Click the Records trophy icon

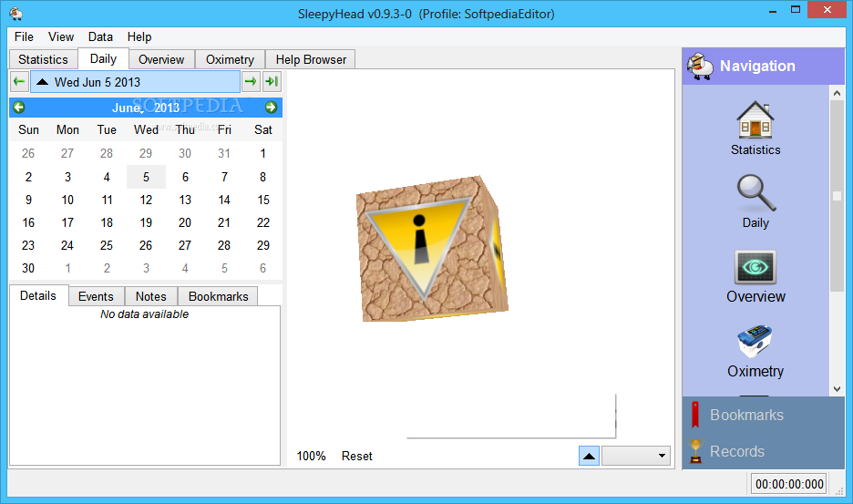pyautogui.click(x=695, y=450)
